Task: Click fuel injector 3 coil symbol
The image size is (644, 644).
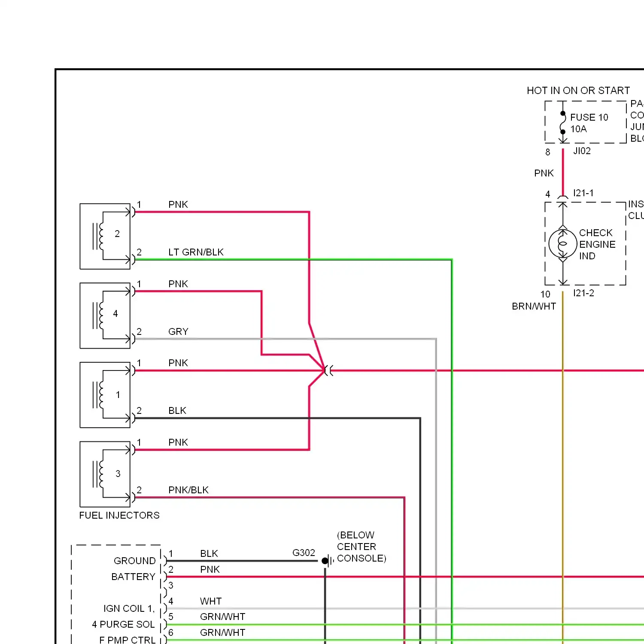Action: pyautogui.click(x=98, y=474)
